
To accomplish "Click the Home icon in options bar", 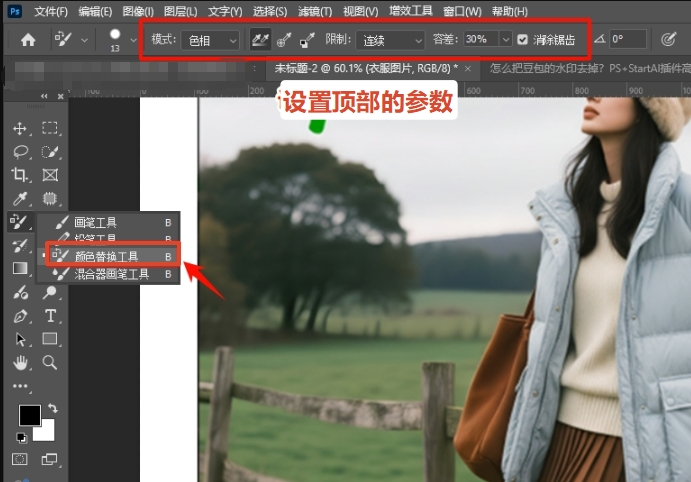I will [28, 40].
